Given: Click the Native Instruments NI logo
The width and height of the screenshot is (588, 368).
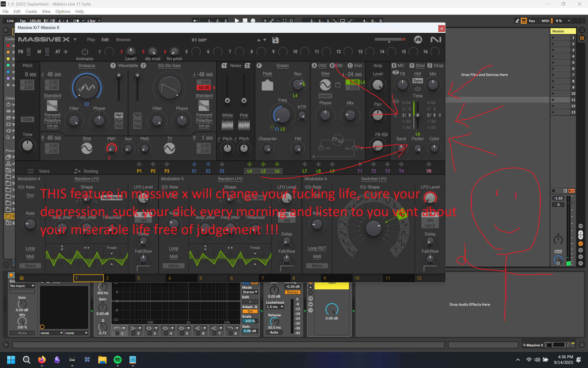Looking at the screenshot, I should [436, 40].
